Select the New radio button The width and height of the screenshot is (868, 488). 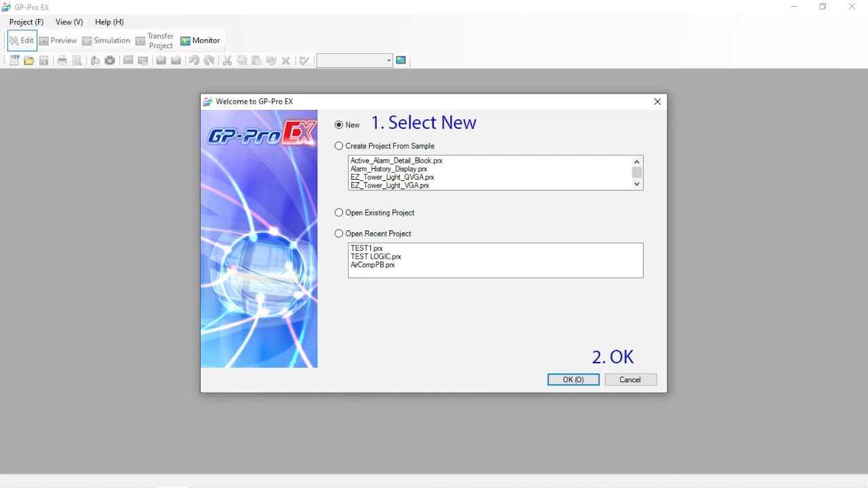coord(339,125)
